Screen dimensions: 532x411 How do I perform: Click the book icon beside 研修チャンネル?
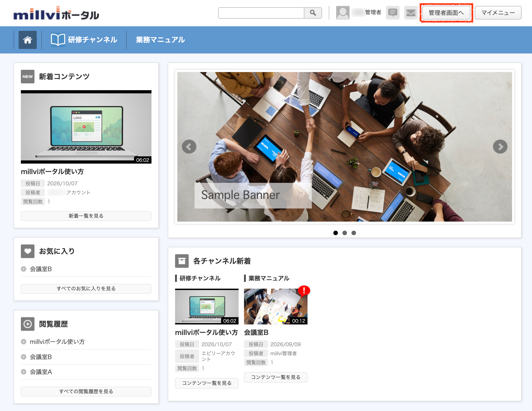(x=58, y=40)
